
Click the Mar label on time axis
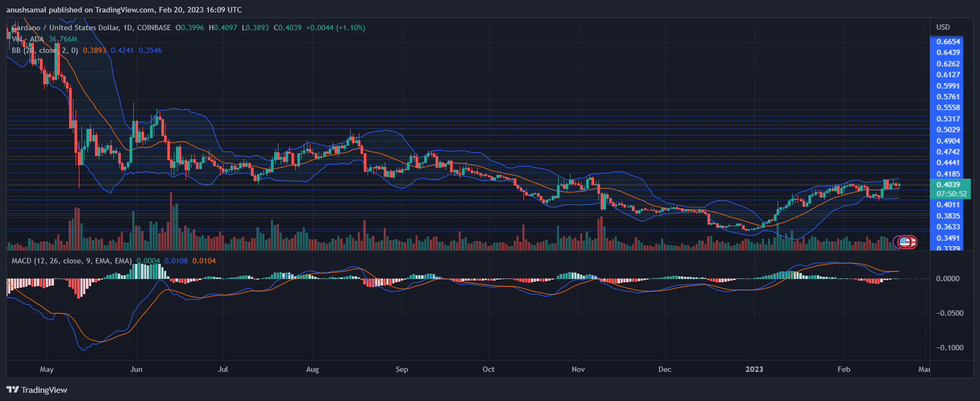tap(924, 369)
